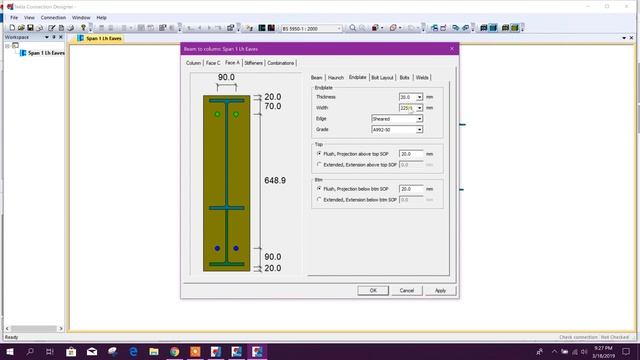Open the endplate Width dropdown
This screenshot has width=640, height=360.
coord(419,108)
